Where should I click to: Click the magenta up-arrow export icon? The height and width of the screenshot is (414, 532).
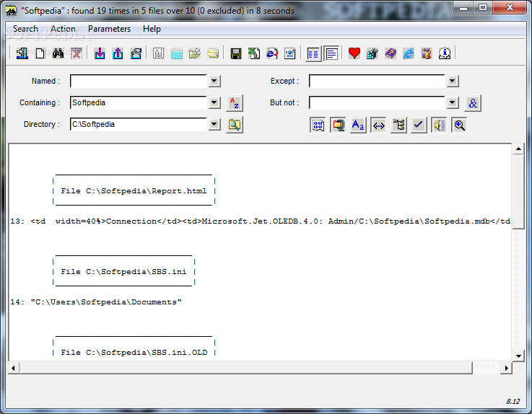click(118, 53)
